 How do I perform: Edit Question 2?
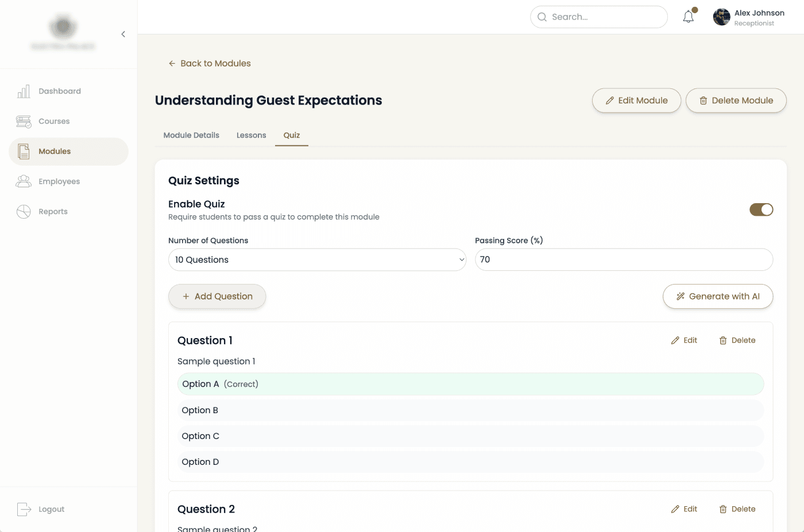pos(684,509)
